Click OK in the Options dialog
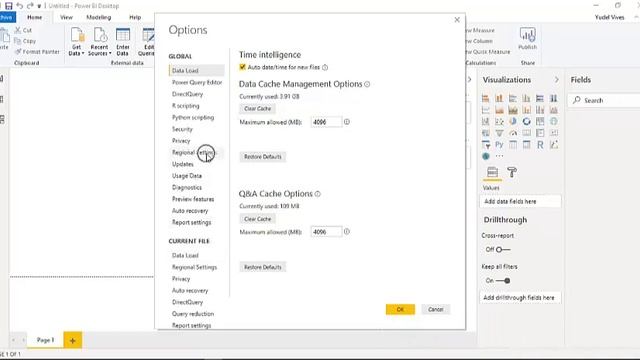 coord(400,309)
